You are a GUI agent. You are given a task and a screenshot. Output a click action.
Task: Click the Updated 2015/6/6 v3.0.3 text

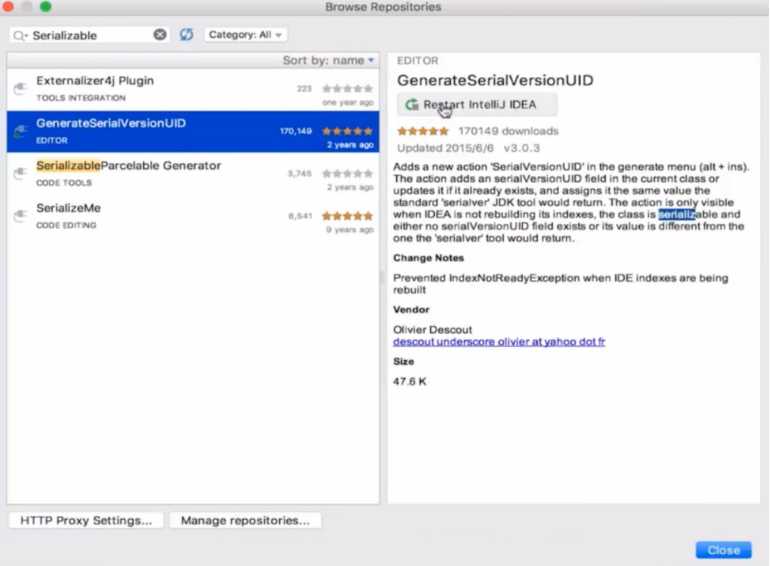[468, 148]
